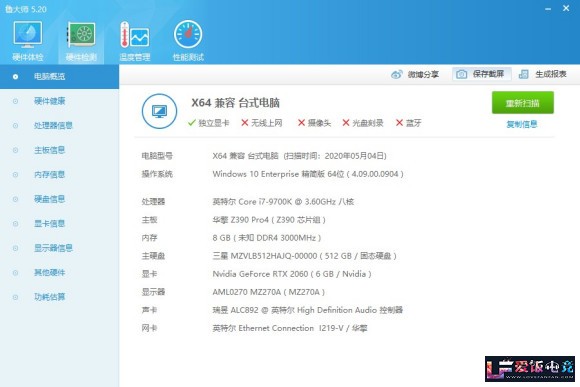
Task: Open 性能测试 gauge icon
Action: [188, 34]
